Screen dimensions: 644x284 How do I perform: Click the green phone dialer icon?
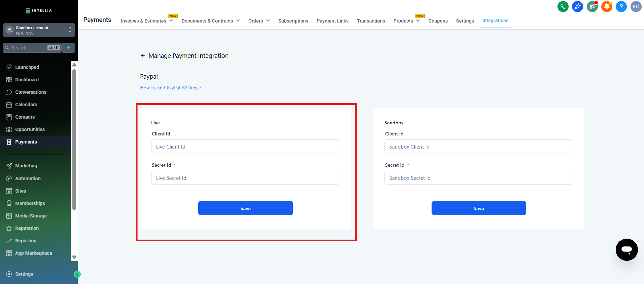563,6
